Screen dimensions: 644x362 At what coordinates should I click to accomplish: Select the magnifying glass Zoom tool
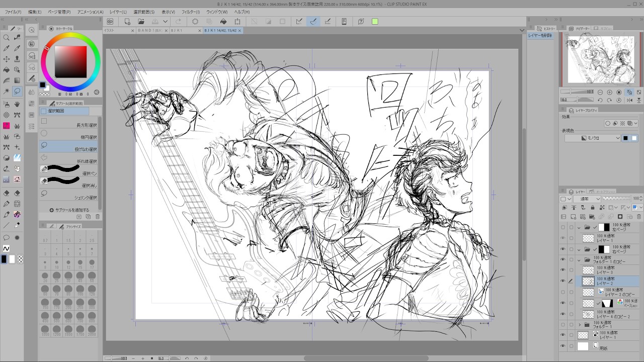pyautogui.click(x=7, y=38)
